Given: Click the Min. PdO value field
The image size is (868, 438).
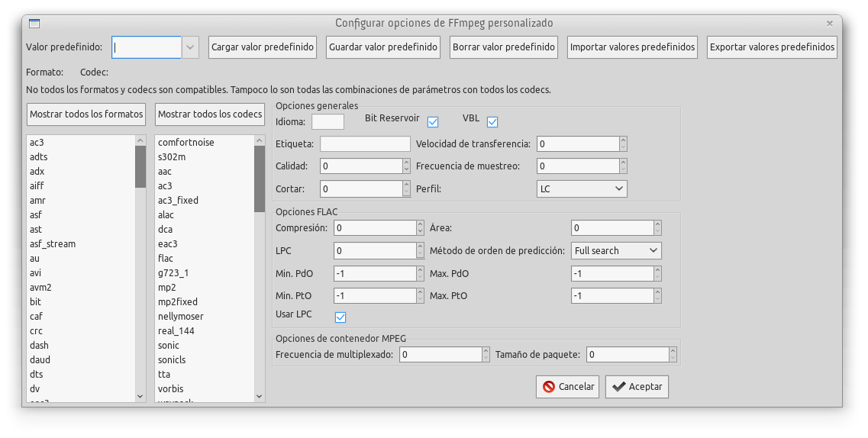Looking at the screenshot, I should coord(376,273).
